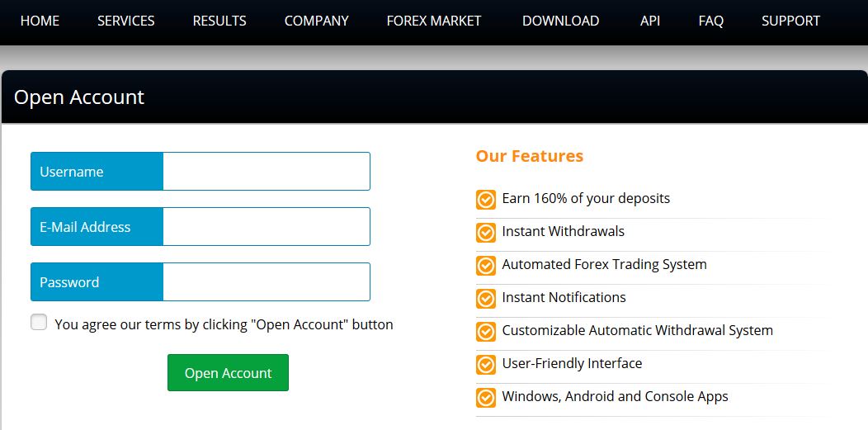This screenshot has width=868, height=430.
Task: Click check icon beside User-Friendly Interface
Action: pos(486,365)
